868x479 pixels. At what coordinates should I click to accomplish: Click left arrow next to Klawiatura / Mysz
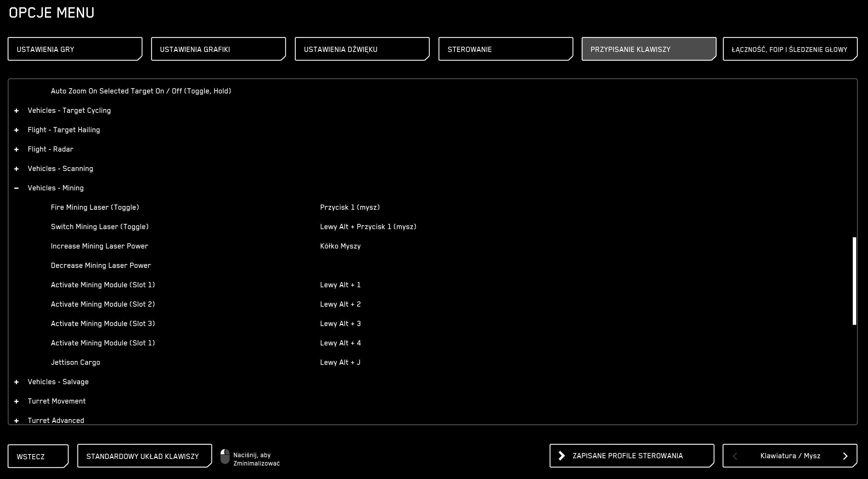click(735, 456)
